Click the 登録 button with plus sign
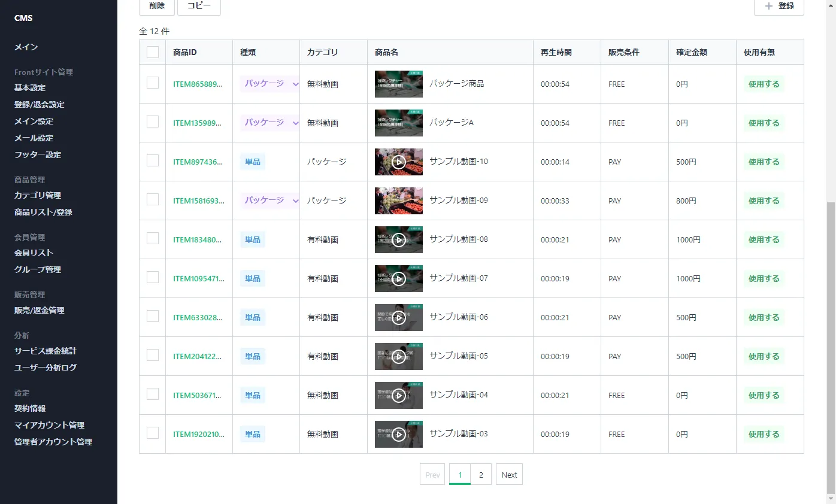The image size is (836, 504). pos(779,6)
